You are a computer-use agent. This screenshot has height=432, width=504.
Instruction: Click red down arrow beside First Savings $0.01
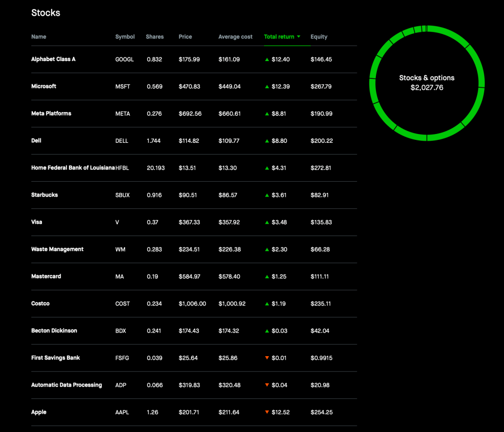267,358
